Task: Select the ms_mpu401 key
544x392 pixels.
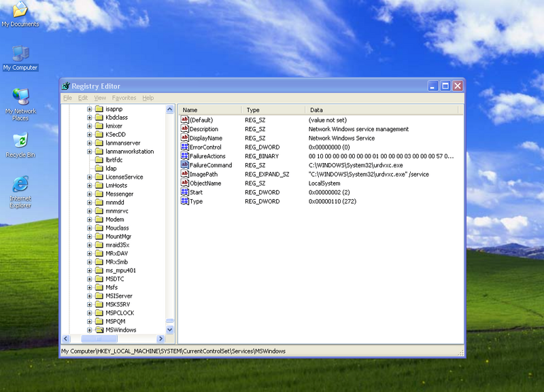Action: [x=121, y=270]
